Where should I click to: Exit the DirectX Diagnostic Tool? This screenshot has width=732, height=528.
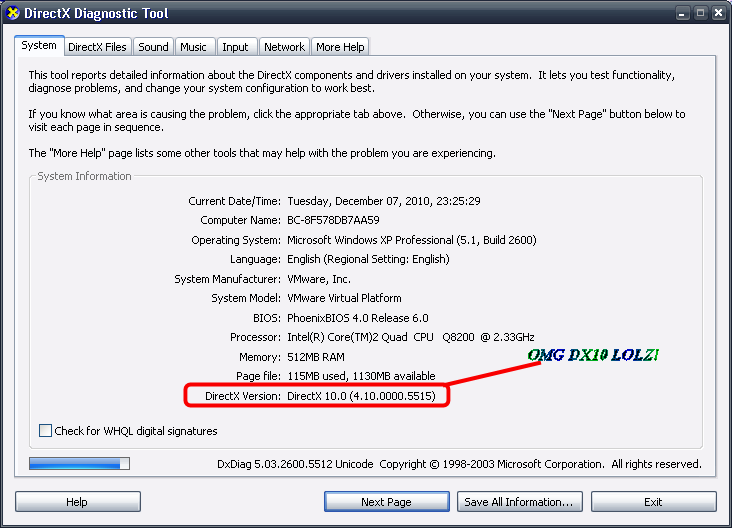click(654, 502)
